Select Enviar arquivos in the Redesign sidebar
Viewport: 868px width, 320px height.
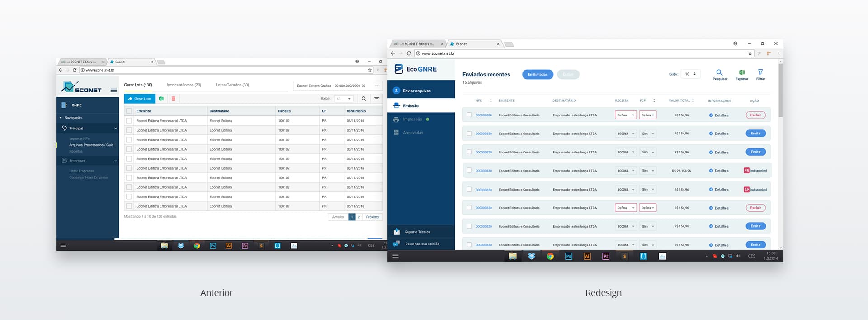click(x=421, y=91)
